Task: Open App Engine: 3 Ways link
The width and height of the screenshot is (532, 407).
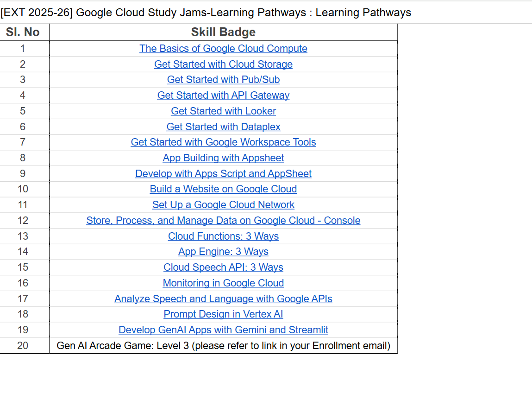Action: tap(224, 252)
